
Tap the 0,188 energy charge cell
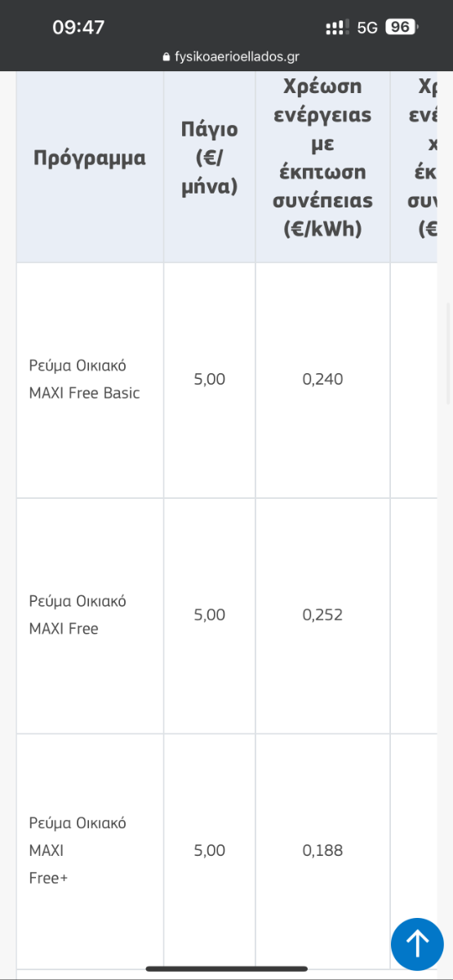322,850
